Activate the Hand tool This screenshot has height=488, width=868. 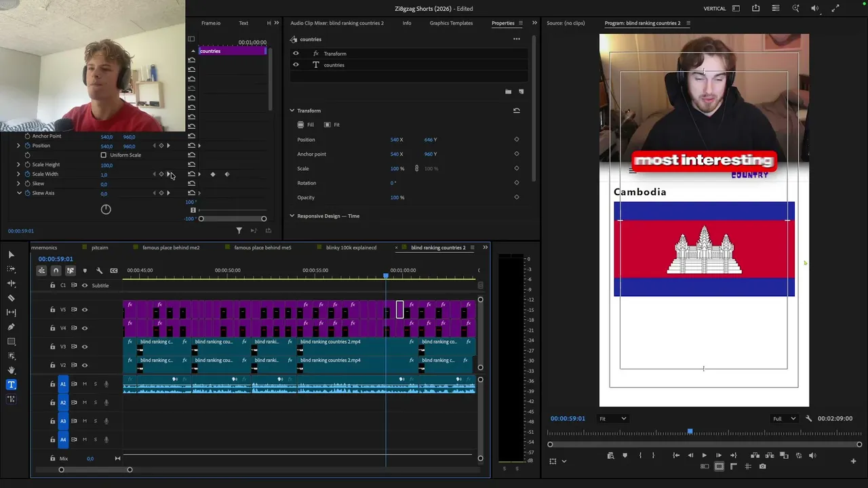(11, 370)
